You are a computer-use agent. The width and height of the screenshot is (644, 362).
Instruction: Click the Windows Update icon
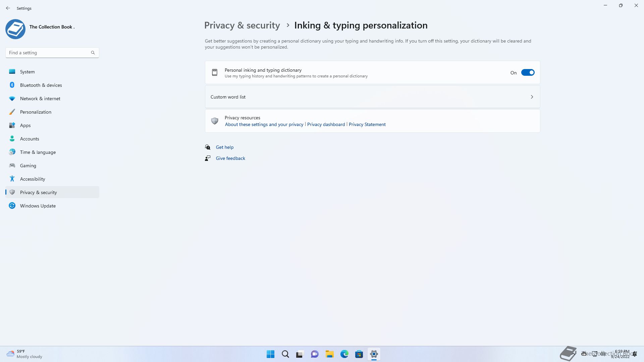tap(12, 206)
